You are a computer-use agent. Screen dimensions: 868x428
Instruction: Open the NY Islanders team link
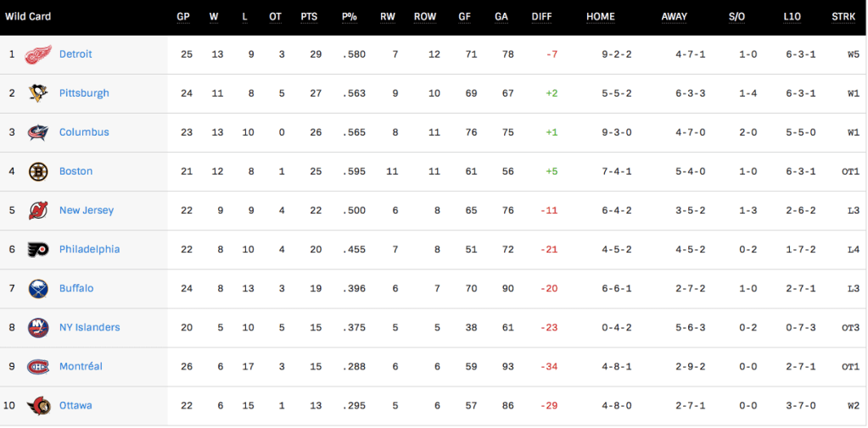89,327
